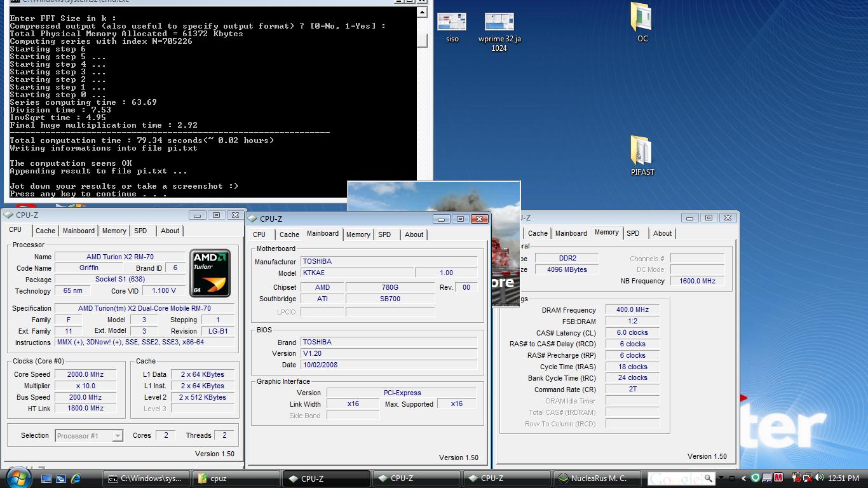Screen dimensions: 868x488
Task: Click the clock showing 12:51 PM
Action: click(x=844, y=478)
